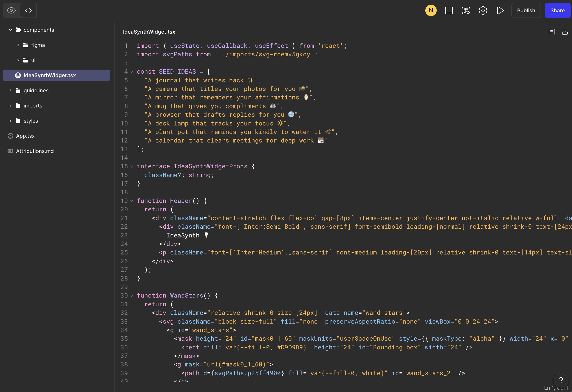Expand the figma folder
The height and width of the screenshot is (392, 572).
pos(18,45)
